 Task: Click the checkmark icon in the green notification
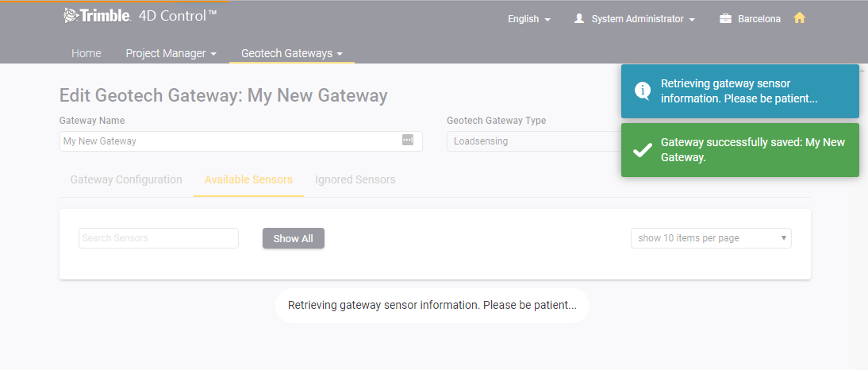[642, 150]
